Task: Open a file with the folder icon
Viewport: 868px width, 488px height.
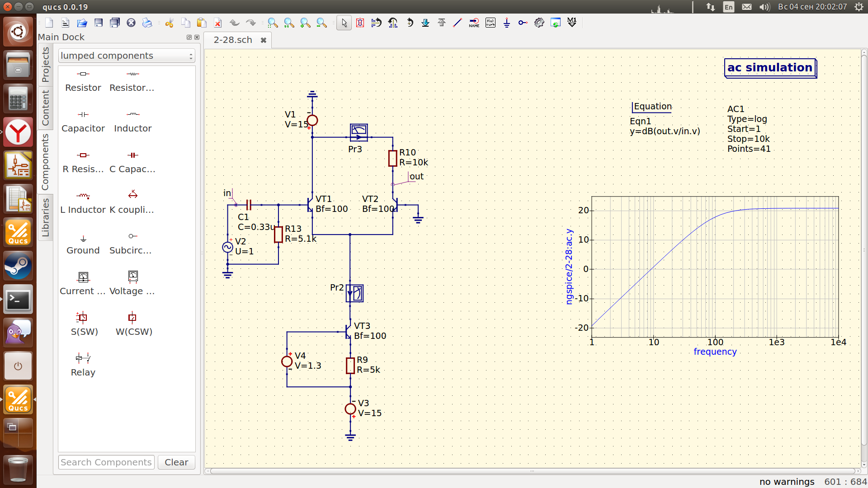Action: tap(82, 23)
